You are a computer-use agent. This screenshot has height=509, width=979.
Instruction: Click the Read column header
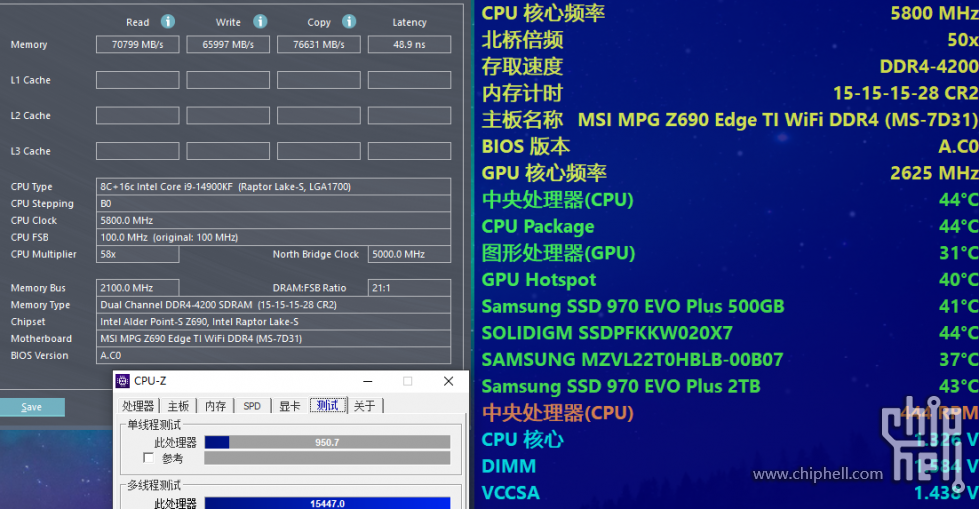point(137,22)
